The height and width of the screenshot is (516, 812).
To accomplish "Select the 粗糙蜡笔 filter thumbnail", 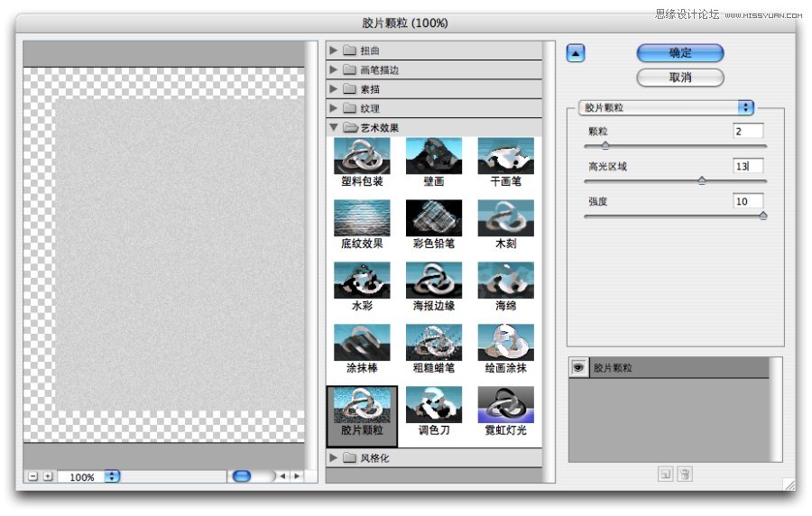I will point(434,342).
